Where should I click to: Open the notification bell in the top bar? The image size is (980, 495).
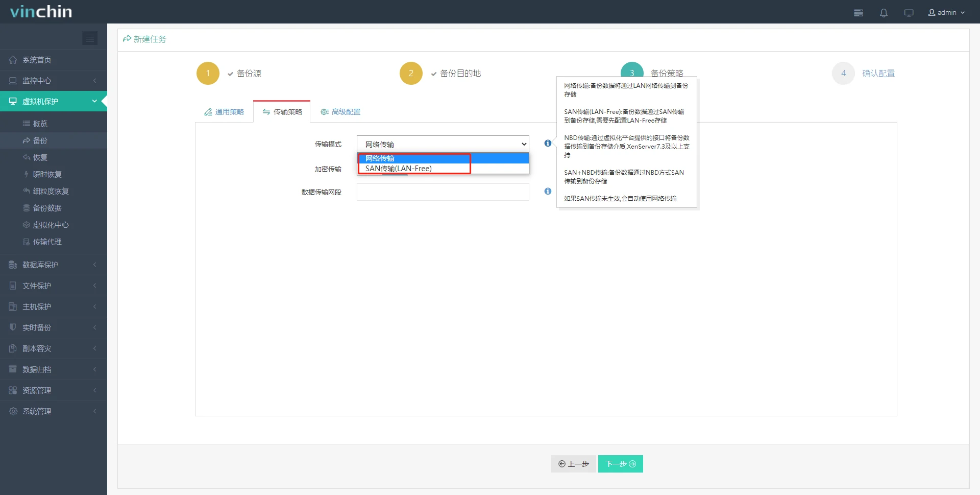(884, 12)
